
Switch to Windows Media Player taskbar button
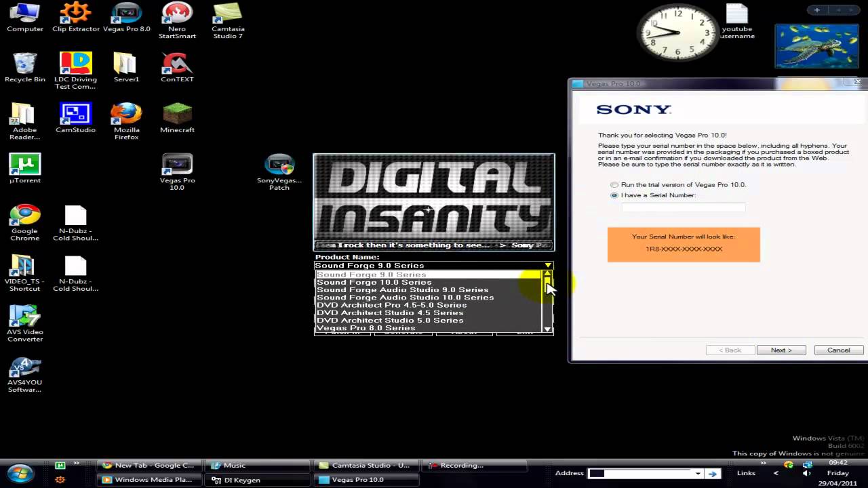pos(149,479)
